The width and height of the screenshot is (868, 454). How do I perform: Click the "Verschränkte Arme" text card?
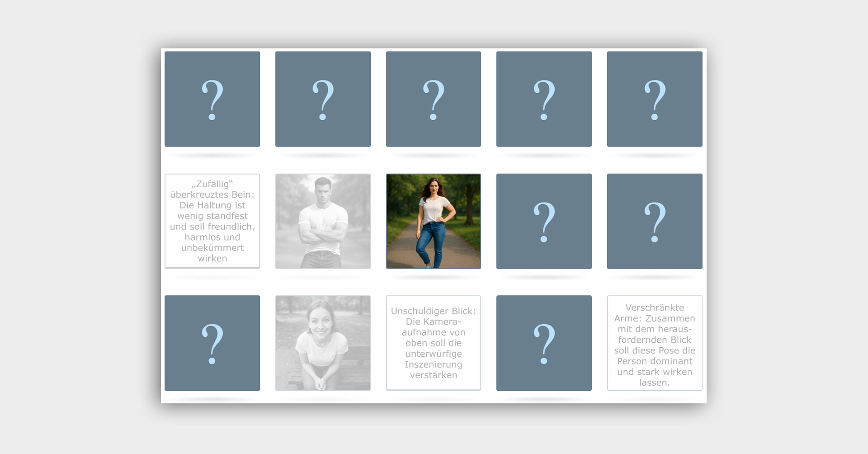pyautogui.click(x=654, y=343)
